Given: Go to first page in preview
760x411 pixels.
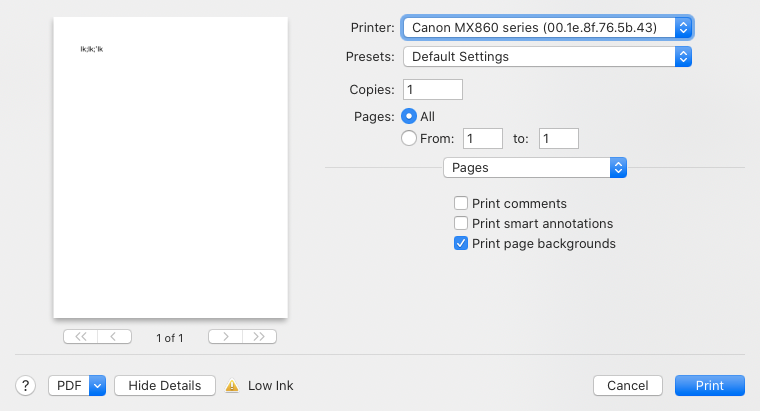Looking at the screenshot, I should pos(79,337).
